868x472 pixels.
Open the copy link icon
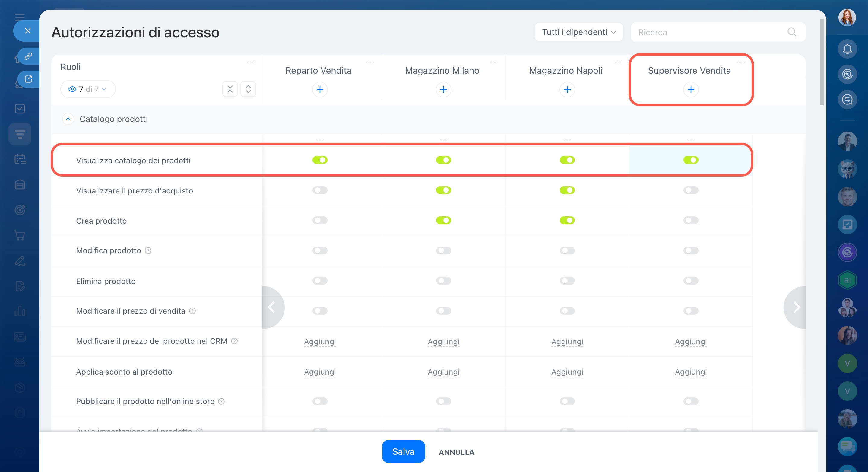click(28, 56)
